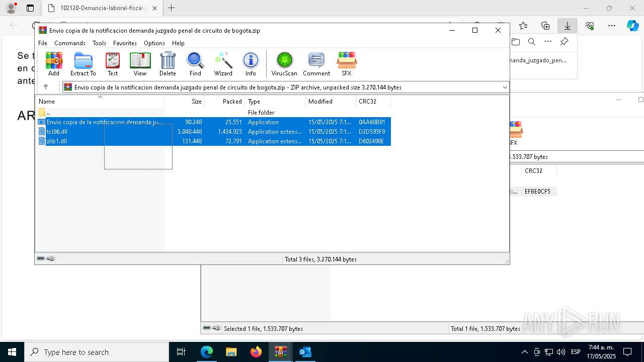Open Windows Start menu
Screen dimensions: 644x362
tap(12, 352)
